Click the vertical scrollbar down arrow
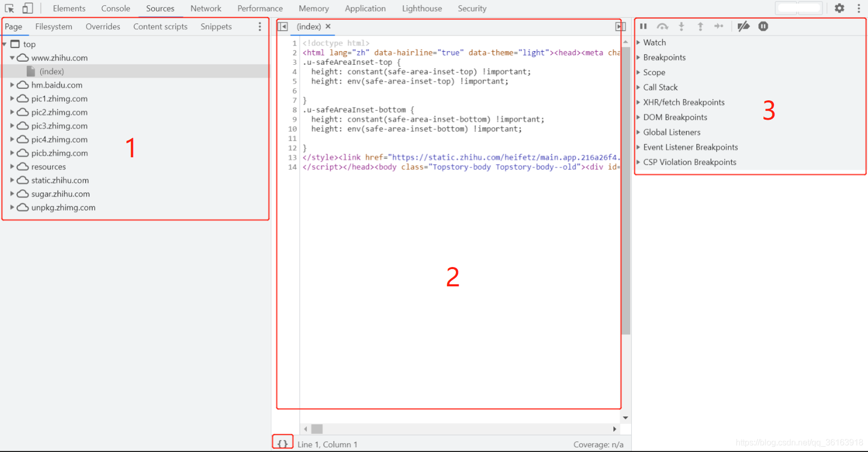Image resolution: width=868 pixels, height=452 pixels. (x=625, y=418)
